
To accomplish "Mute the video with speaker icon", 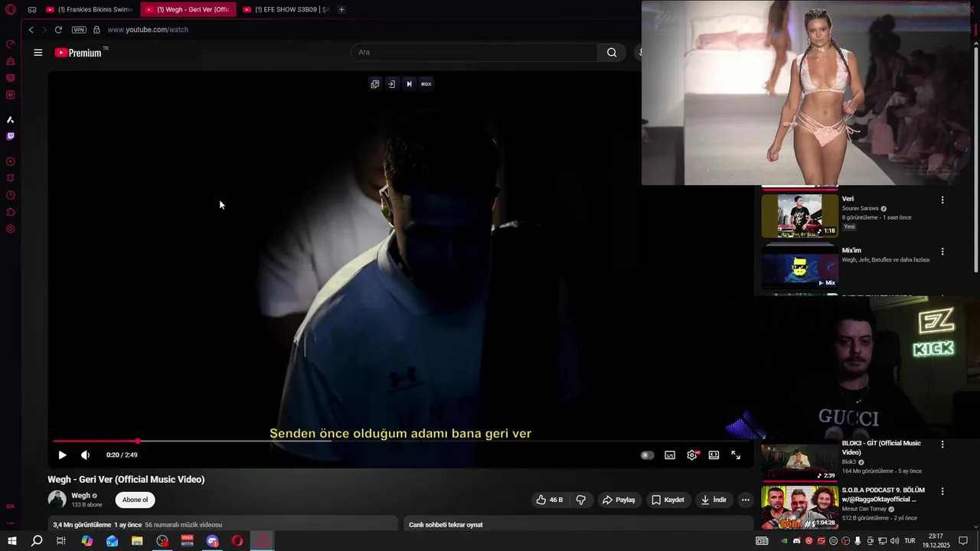I will [86, 455].
